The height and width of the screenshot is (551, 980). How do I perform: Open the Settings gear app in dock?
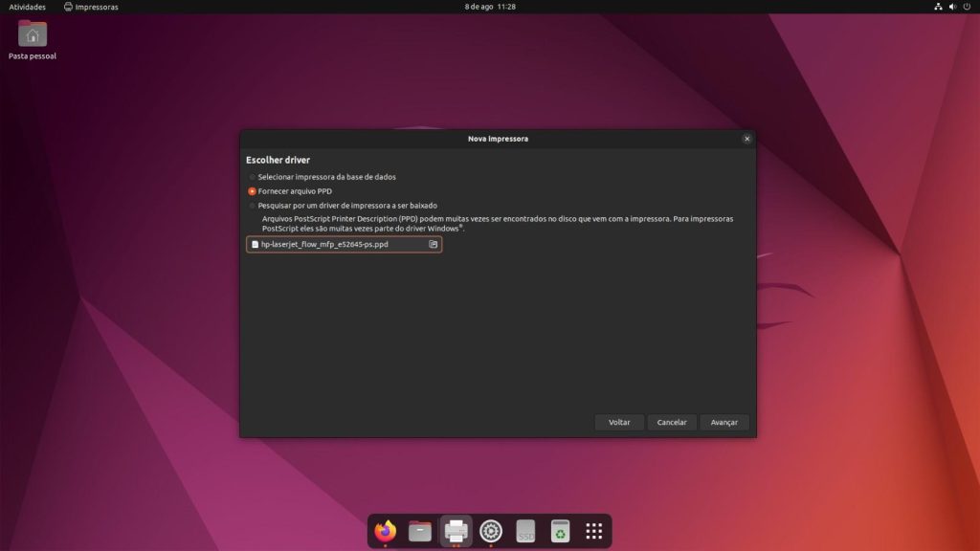491,531
